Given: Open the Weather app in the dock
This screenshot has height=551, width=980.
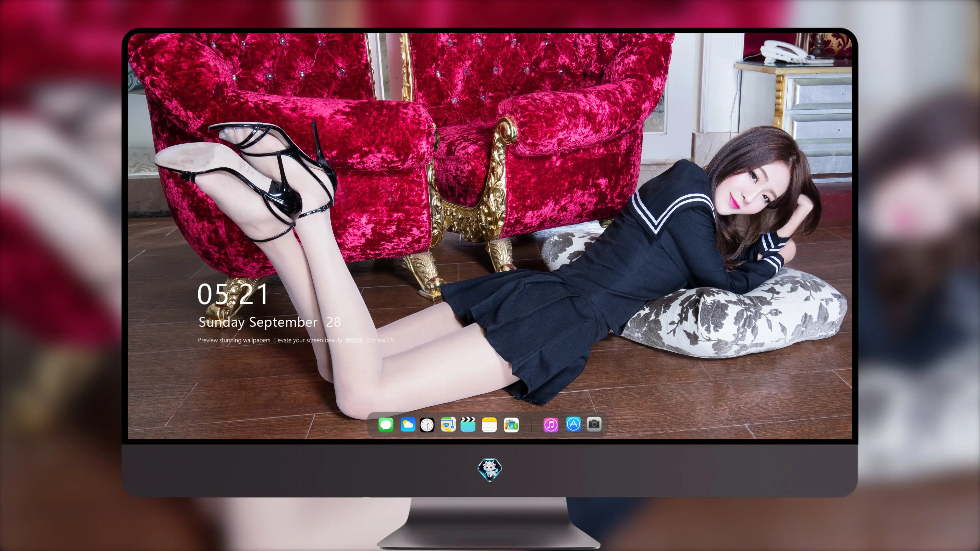Looking at the screenshot, I should point(408,424).
